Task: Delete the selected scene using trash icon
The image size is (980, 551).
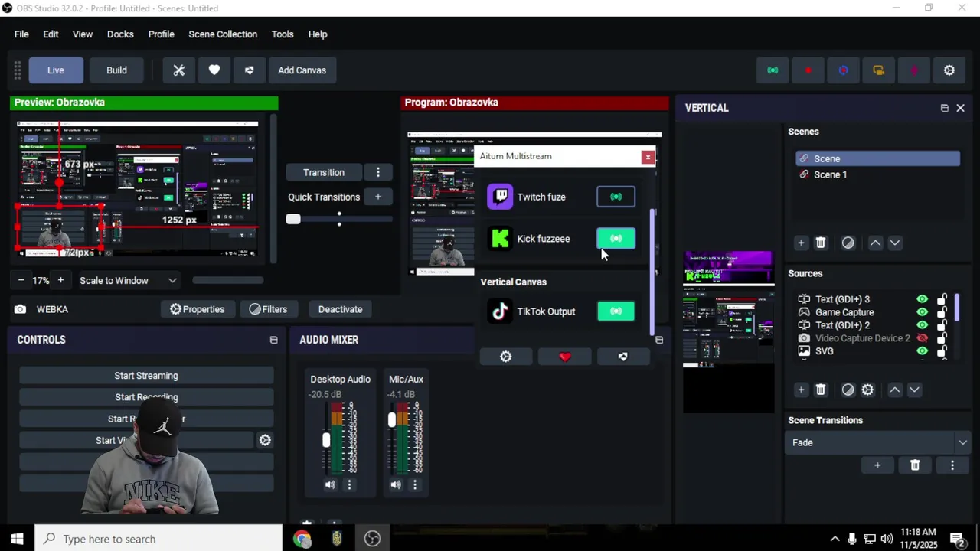Action: pos(821,243)
